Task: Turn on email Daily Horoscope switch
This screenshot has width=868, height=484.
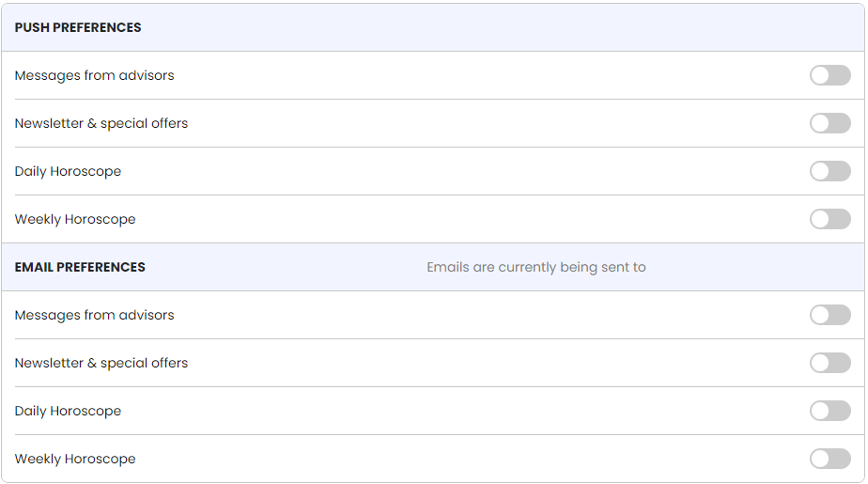Action: (x=829, y=411)
